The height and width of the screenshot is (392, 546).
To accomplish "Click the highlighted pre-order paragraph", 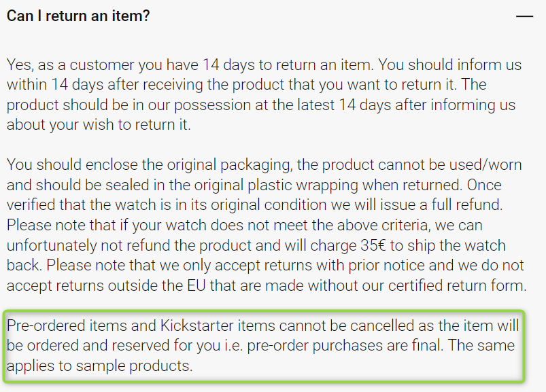I will (x=262, y=346).
